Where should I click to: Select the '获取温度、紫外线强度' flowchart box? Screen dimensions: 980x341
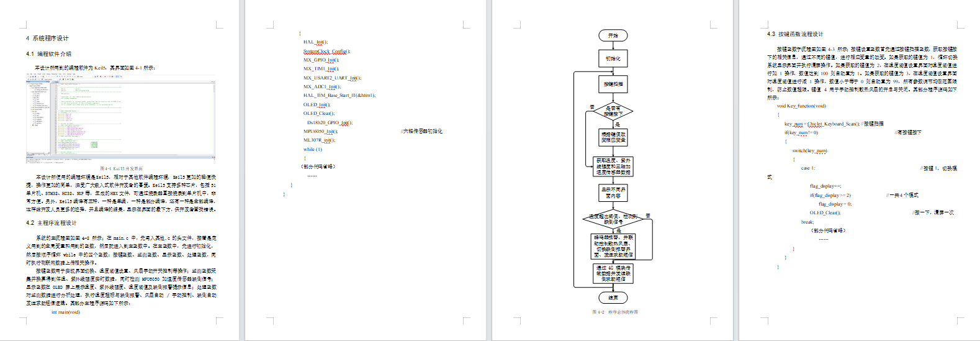pyautogui.click(x=613, y=166)
